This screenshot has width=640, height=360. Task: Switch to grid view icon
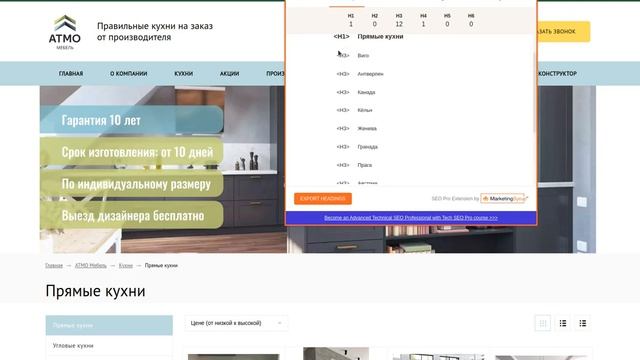tap(542, 323)
